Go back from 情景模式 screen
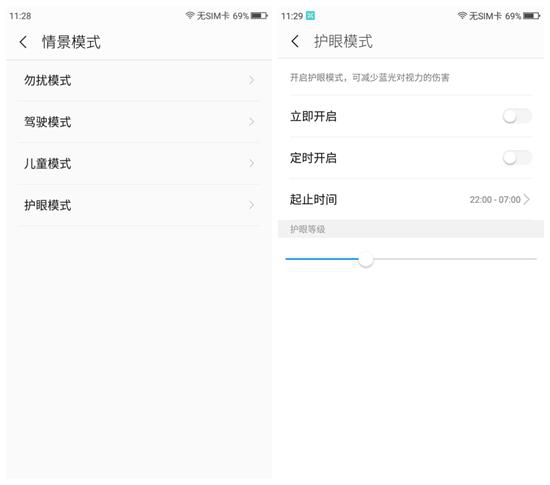This screenshot has width=550, height=485. point(23,42)
